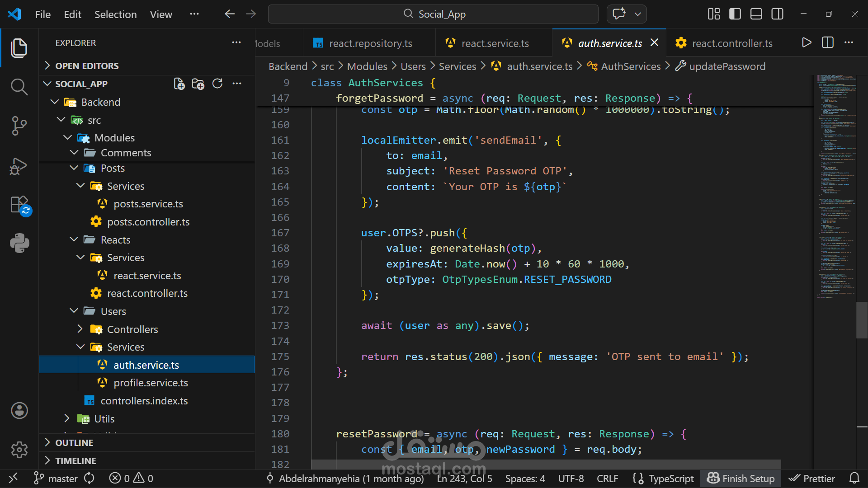Switch to the react.service.ts tab
This screenshot has width=868, height=488.
pos(495,43)
